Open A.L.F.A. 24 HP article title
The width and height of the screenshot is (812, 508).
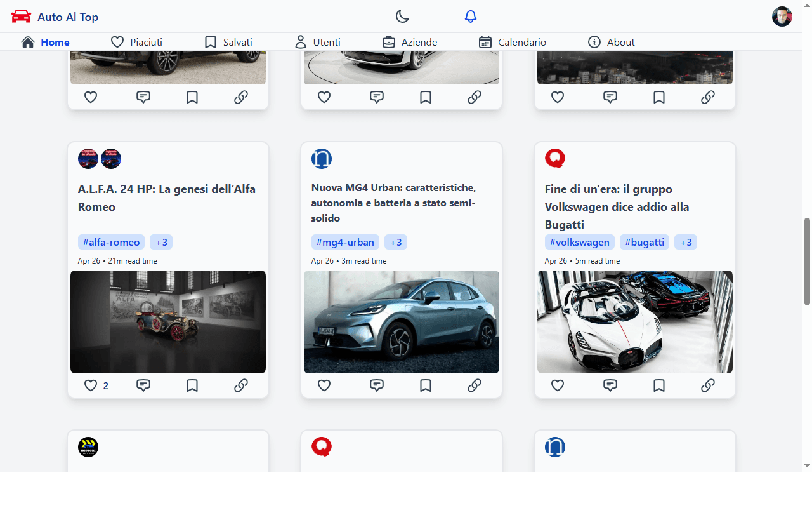point(167,198)
